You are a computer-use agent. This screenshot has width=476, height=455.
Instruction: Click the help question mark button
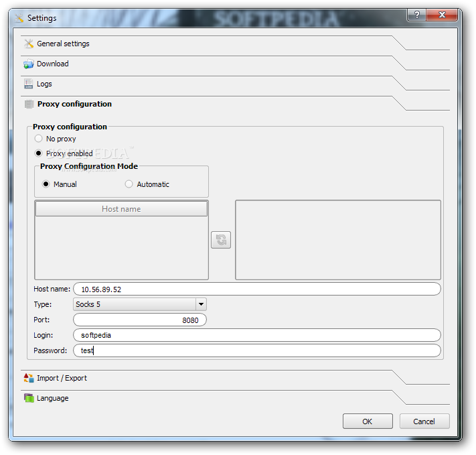[x=416, y=15]
